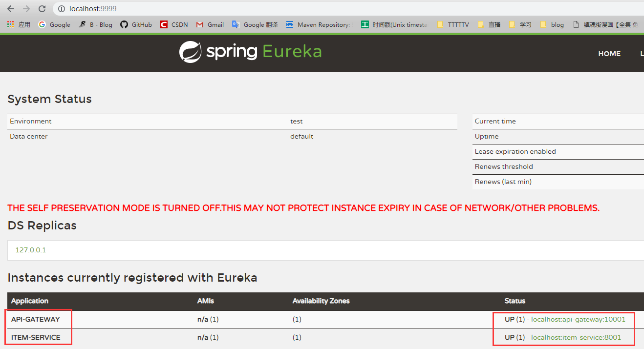Click the data center value 'default'
The height and width of the screenshot is (349, 644).
[301, 136]
